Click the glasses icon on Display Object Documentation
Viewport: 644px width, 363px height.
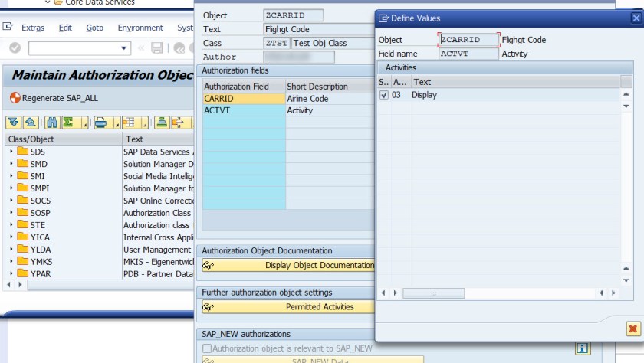tap(209, 266)
